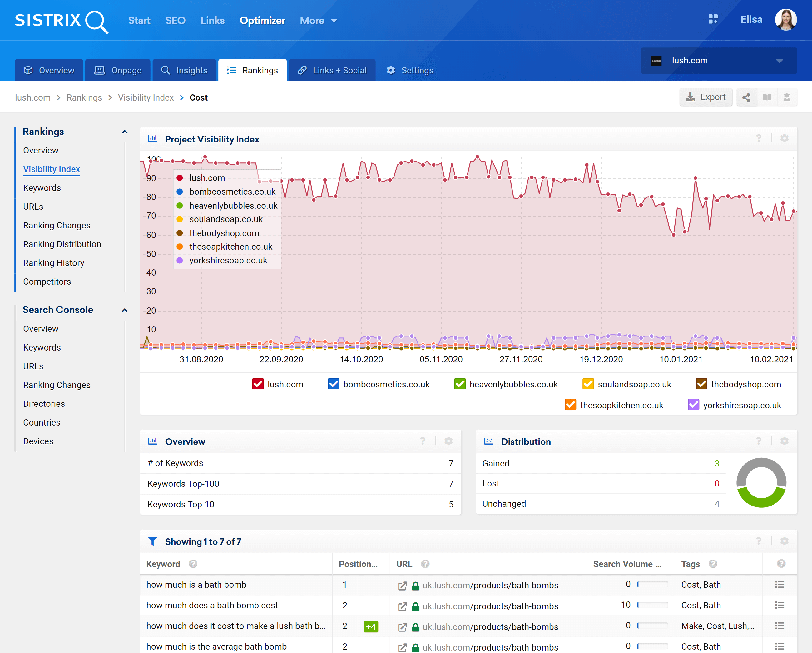Toggle bombcosmetics.co.uk checkbox
The height and width of the screenshot is (653, 812).
pyautogui.click(x=334, y=384)
